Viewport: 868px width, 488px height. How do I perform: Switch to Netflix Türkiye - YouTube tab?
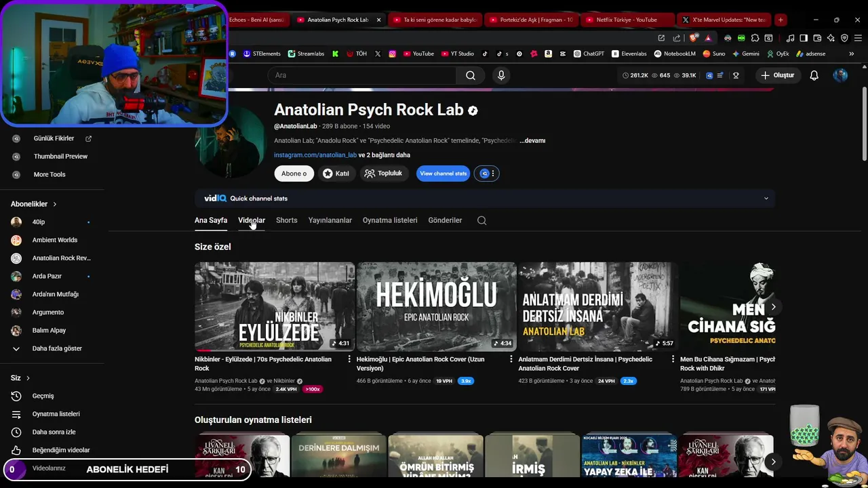point(627,20)
